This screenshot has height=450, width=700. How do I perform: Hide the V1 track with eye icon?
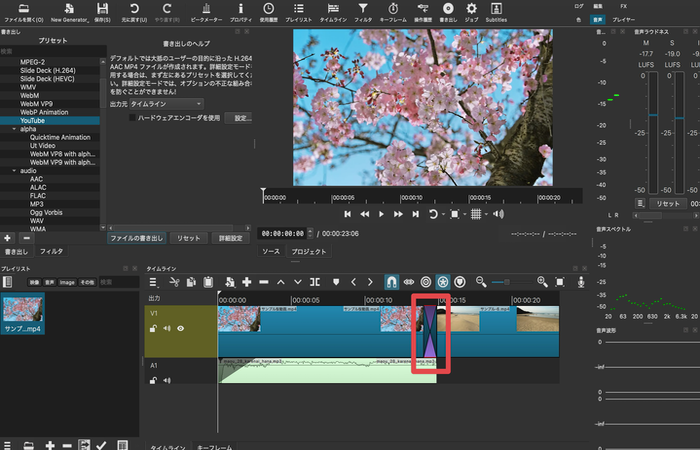(x=181, y=327)
